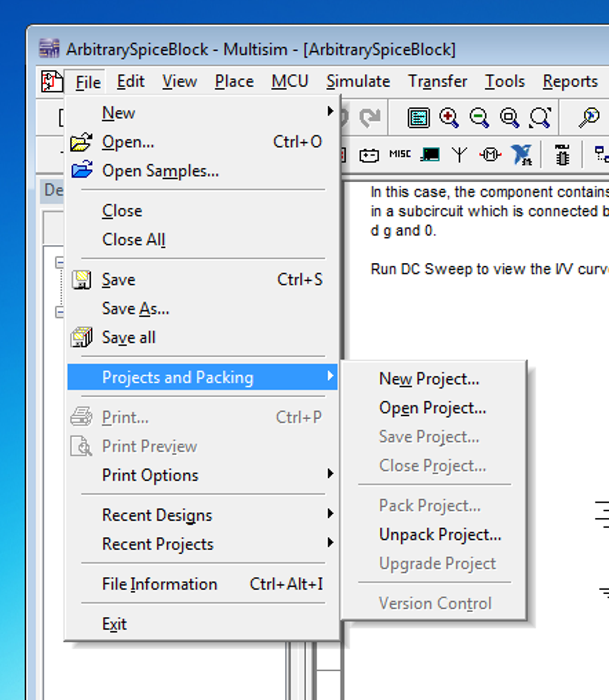Select New Project... in the submenu

tap(433, 379)
